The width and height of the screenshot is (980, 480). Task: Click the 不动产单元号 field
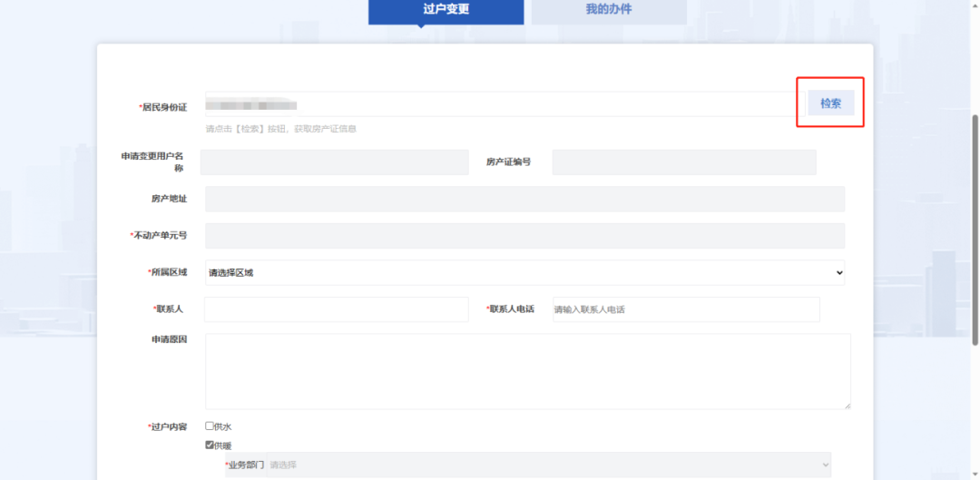pyautogui.click(x=524, y=236)
